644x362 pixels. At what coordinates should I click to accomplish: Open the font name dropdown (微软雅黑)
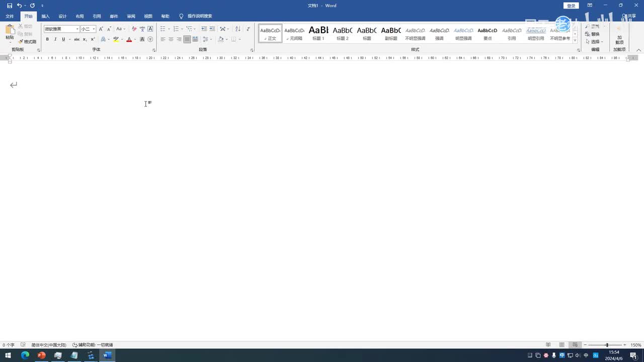(77, 29)
